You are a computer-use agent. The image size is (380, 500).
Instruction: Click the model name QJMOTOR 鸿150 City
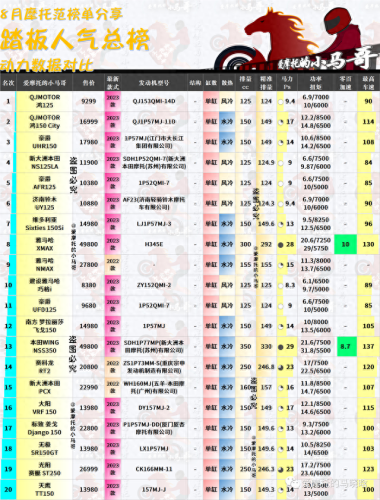point(44,122)
